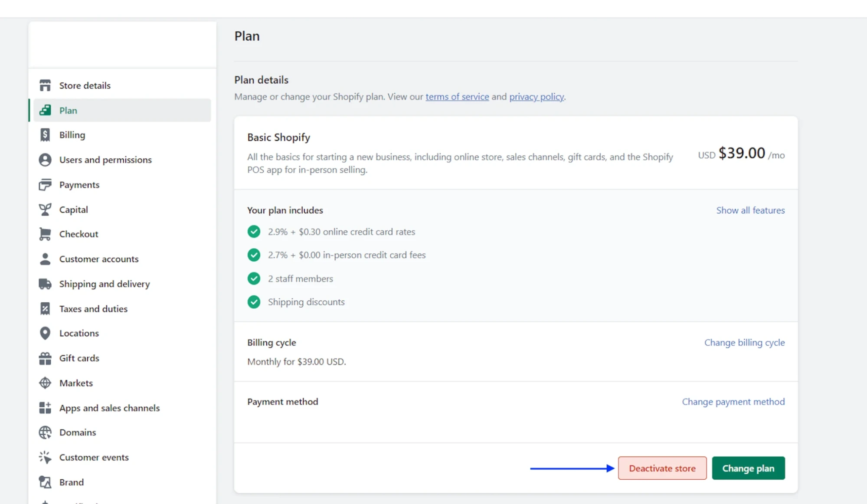Click green check beside in-person credit card fees

(x=254, y=255)
